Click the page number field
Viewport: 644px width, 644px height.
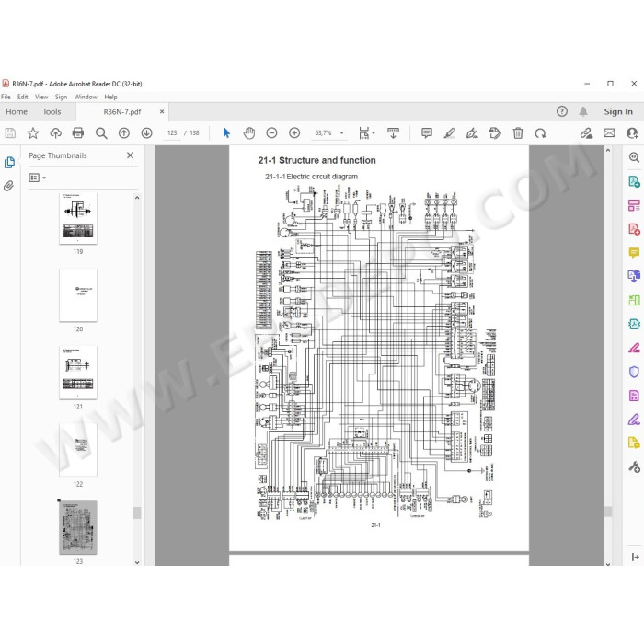tap(172, 133)
